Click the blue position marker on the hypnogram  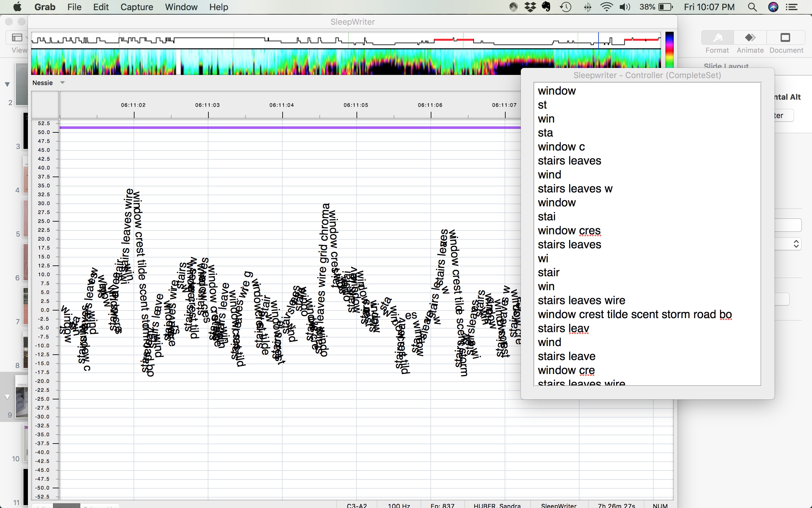tap(598, 41)
